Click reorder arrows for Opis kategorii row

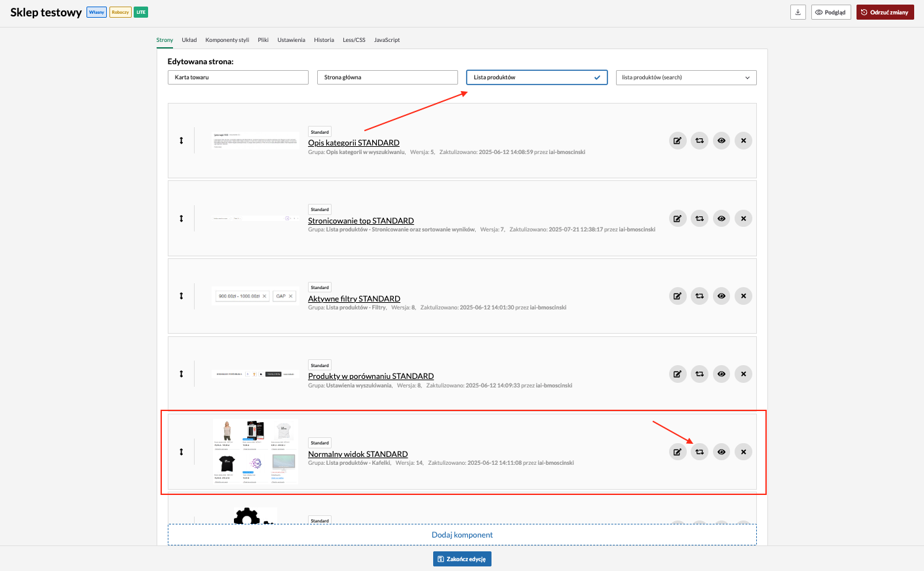(182, 141)
